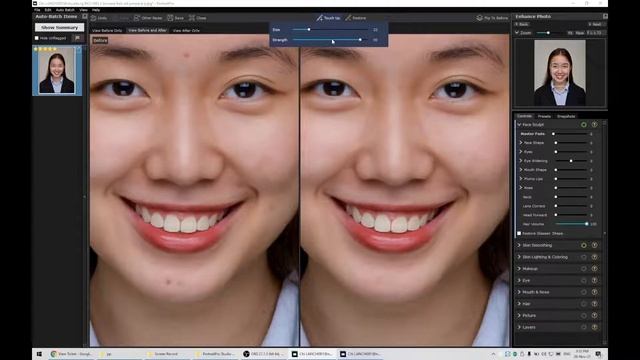
Task: Open the Auto Batch menu
Action: pos(65,10)
